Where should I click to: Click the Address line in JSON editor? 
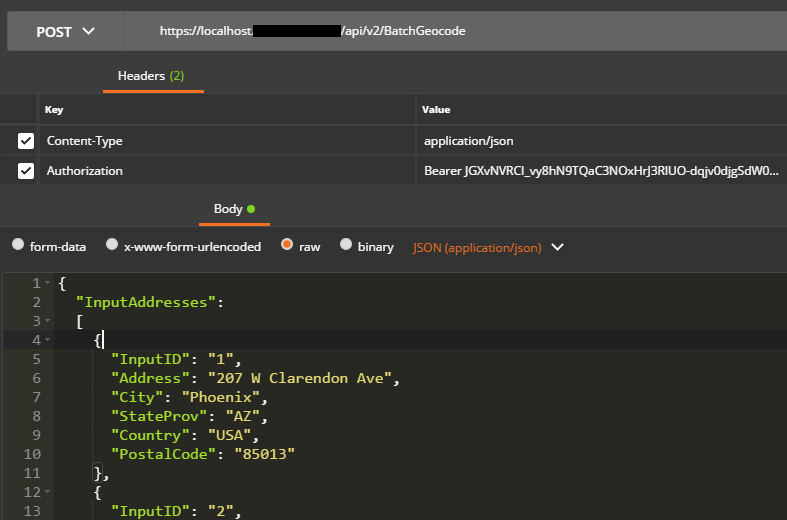(x=256, y=378)
